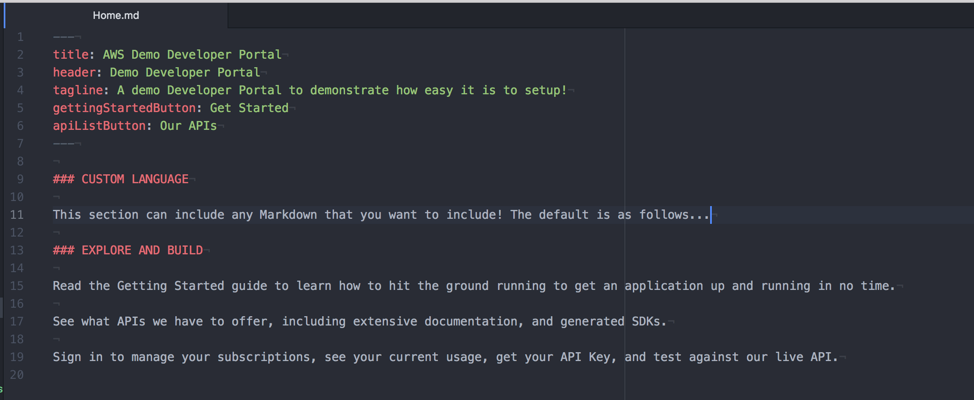Click line number 20 in the gutter
974x400 pixels.
coord(17,375)
